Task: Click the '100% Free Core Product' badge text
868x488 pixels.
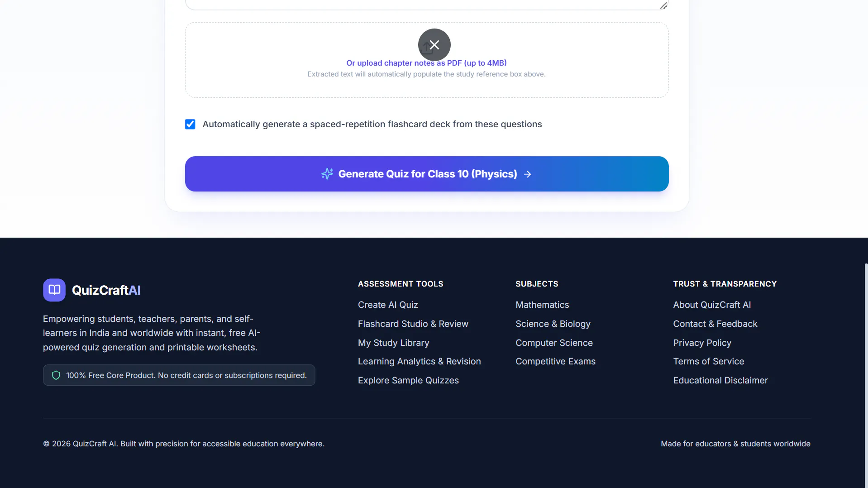Action: [x=186, y=375]
